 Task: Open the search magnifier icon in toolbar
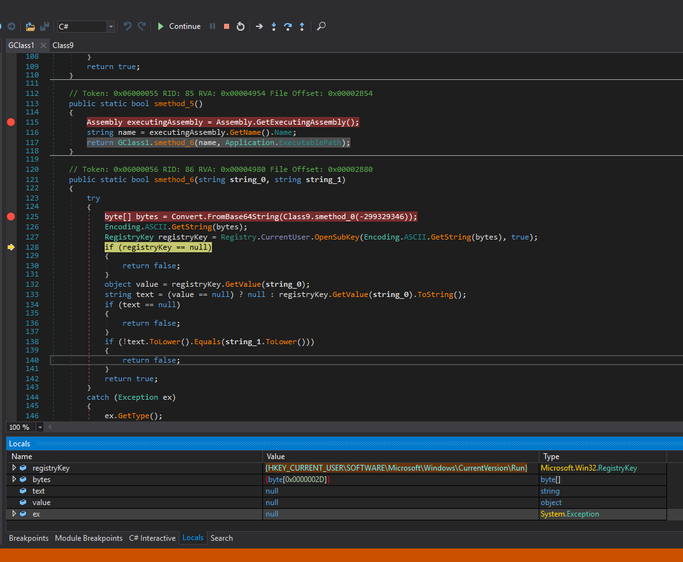click(321, 26)
